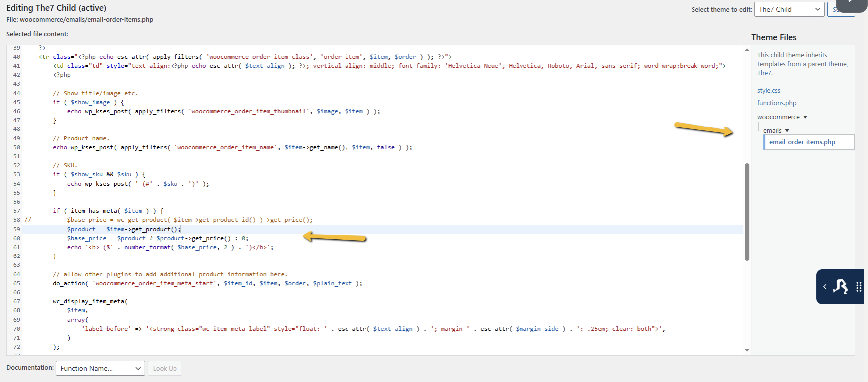Collapse the emails folder arrow
The height and width of the screenshot is (382, 868).
(787, 131)
